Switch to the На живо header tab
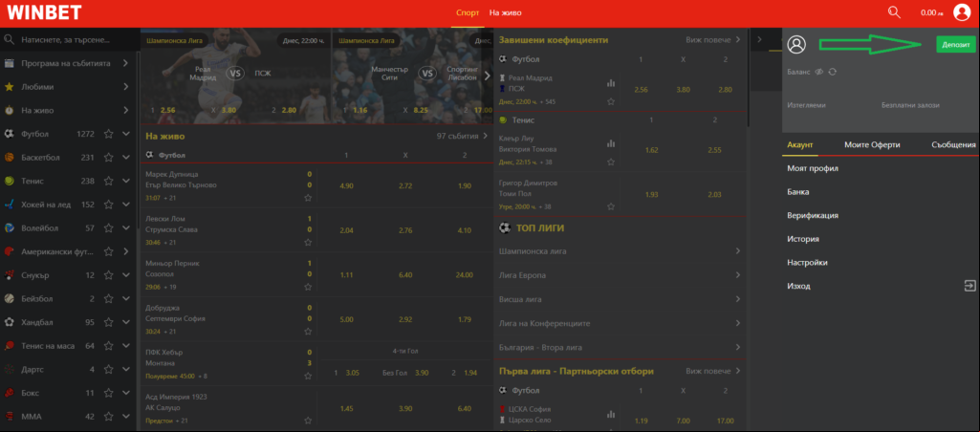980x432 pixels. coord(505,12)
